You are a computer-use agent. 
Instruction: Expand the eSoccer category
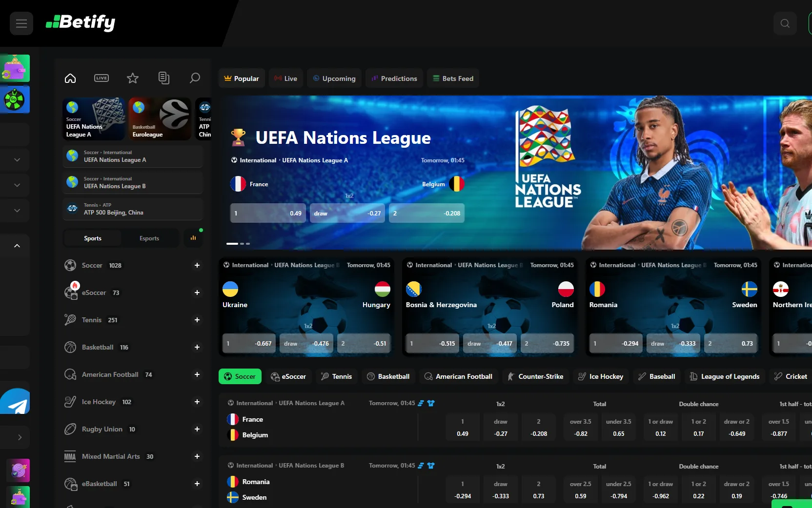point(197,293)
